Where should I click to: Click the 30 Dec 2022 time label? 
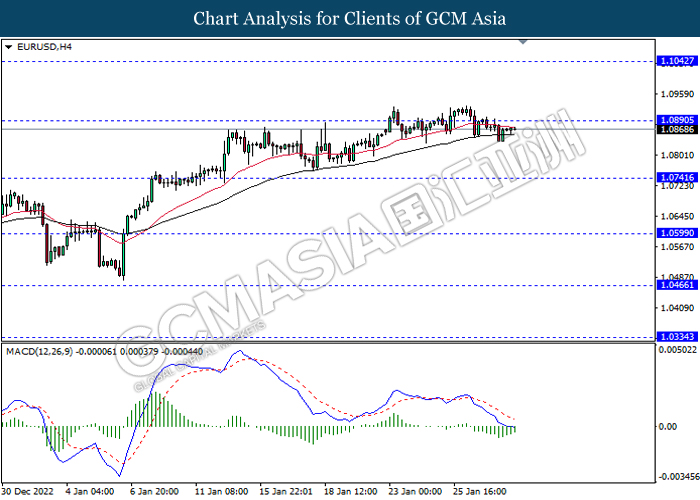[28, 492]
